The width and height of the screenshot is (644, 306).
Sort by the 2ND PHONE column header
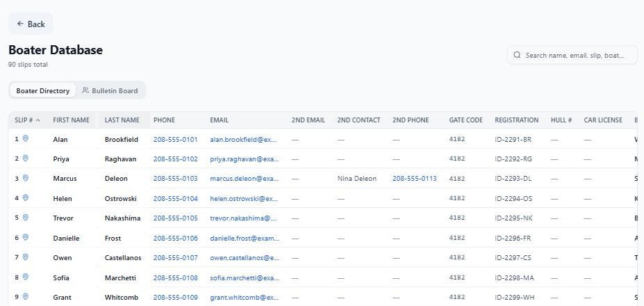tap(411, 120)
